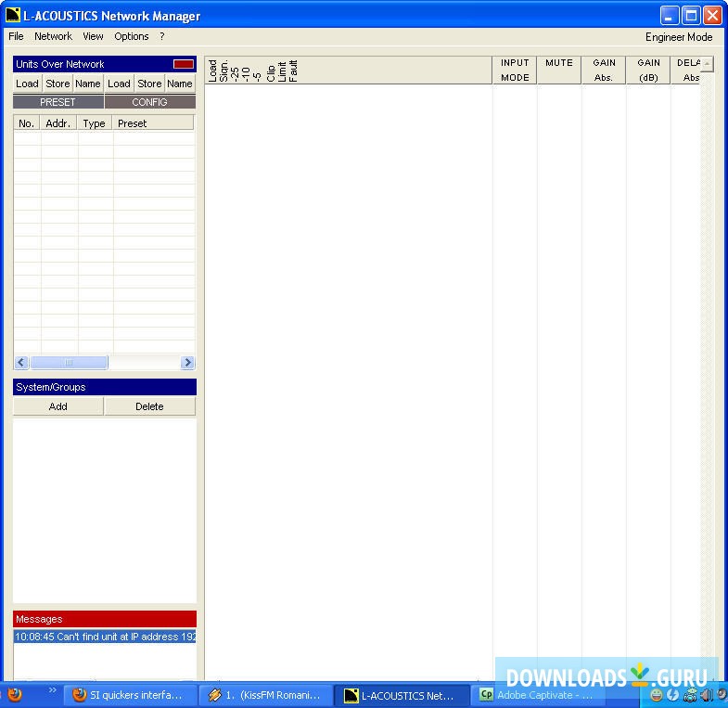Click the units list horizontal scrollbar thumb
This screenshot has width=728, height=708.
pos(69,363)
